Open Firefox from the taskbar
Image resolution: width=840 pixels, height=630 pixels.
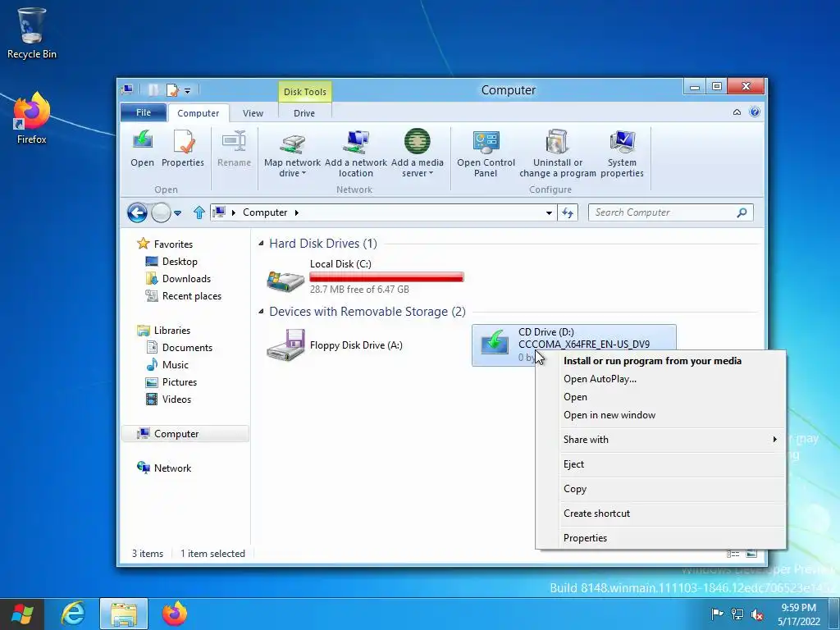click(x=174, y=614)
